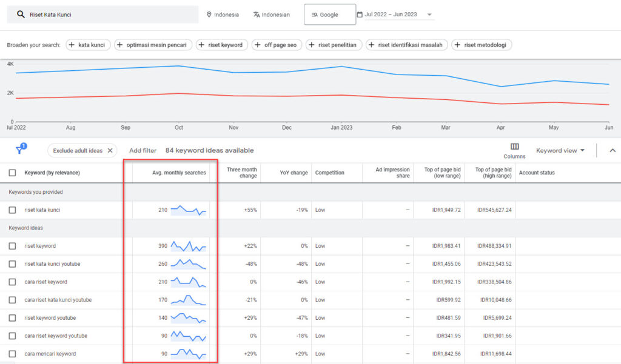Tick the select-all keywords checkbox
The width and height of the screenshot is (621, 364).
tap(12, 173)
